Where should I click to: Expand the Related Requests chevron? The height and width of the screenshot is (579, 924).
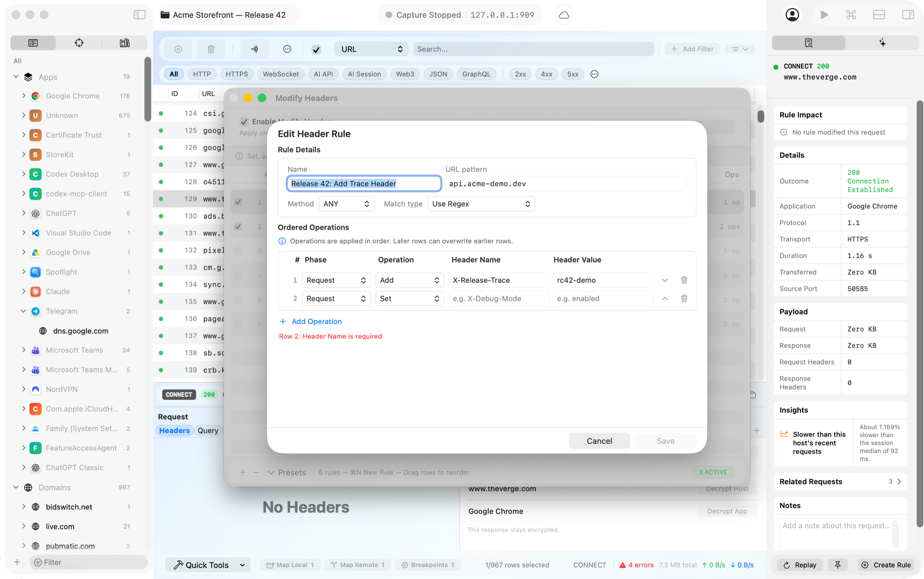[899, 481]
